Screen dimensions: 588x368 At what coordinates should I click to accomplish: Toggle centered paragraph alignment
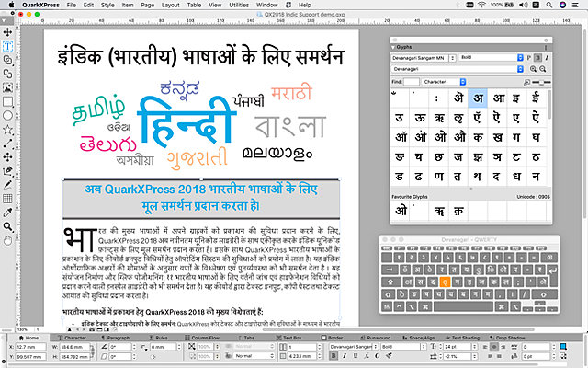[x=494, y=347]
